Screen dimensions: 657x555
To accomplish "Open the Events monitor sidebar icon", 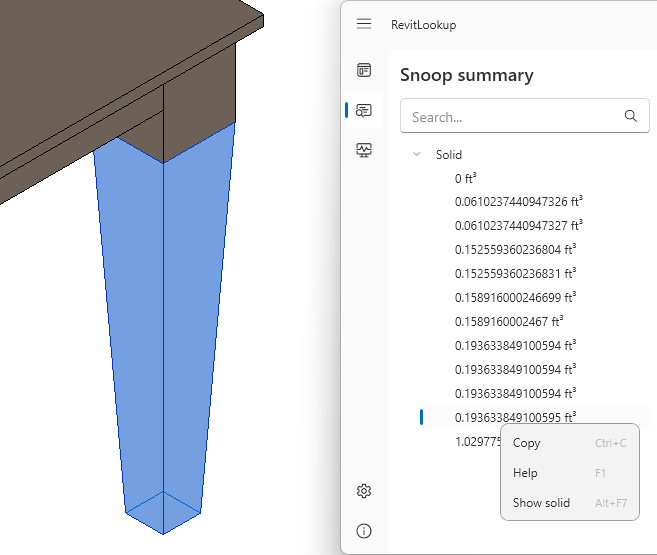I will point(364,150).
